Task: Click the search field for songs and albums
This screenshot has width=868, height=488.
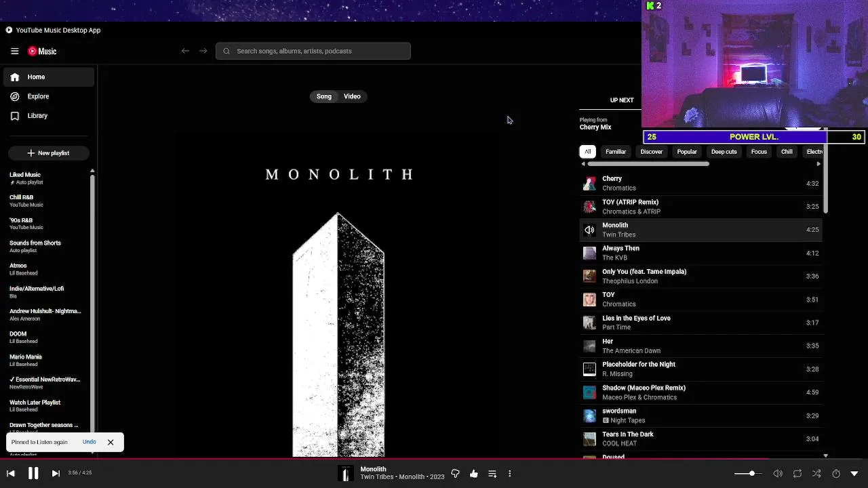Action: pos(313,51)
